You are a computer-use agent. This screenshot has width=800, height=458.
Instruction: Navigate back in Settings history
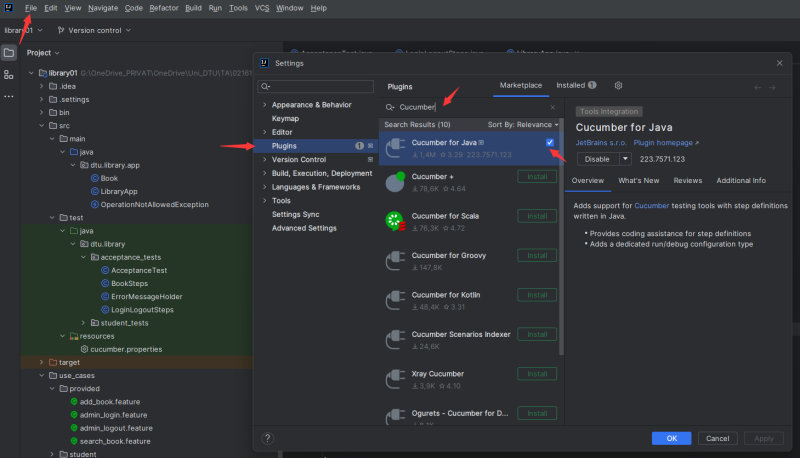[x=758, y=88]
